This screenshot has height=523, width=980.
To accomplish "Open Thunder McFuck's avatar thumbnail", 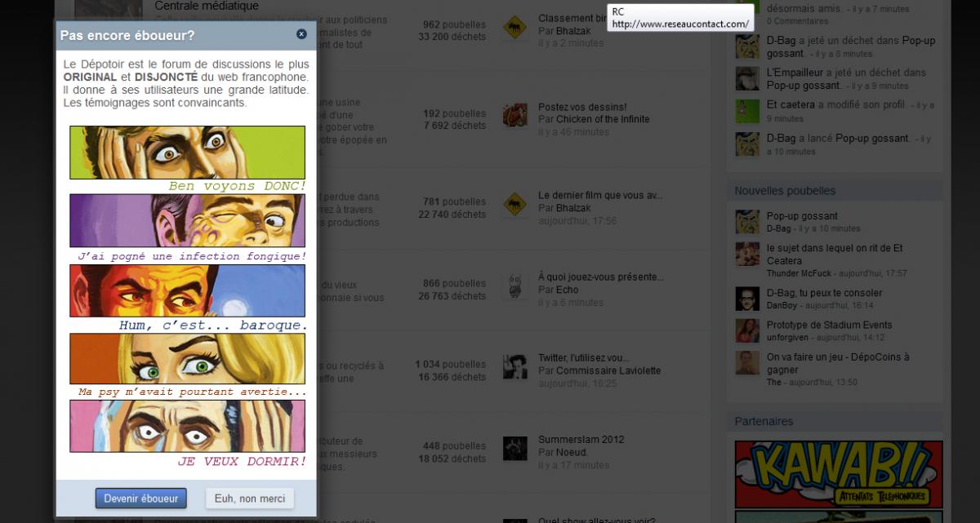I will click(x=747, y=254).
